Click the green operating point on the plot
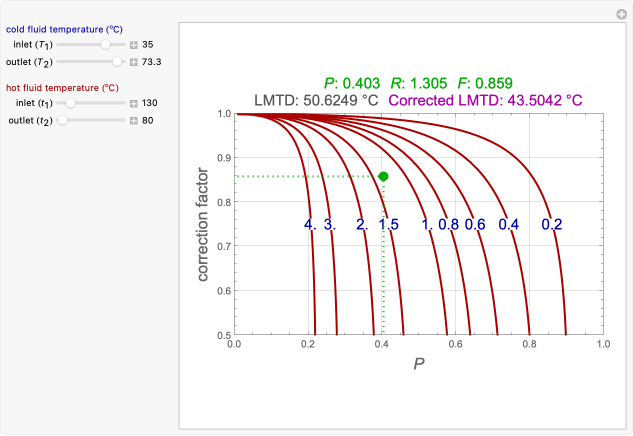This screenshot has height=436, width=633. click(383, 177)
